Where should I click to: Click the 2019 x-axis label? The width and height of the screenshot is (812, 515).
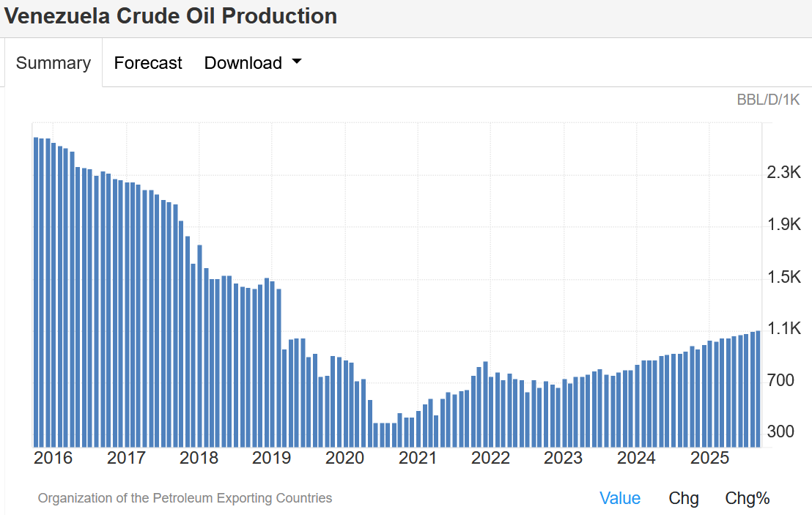click(272, 458)
